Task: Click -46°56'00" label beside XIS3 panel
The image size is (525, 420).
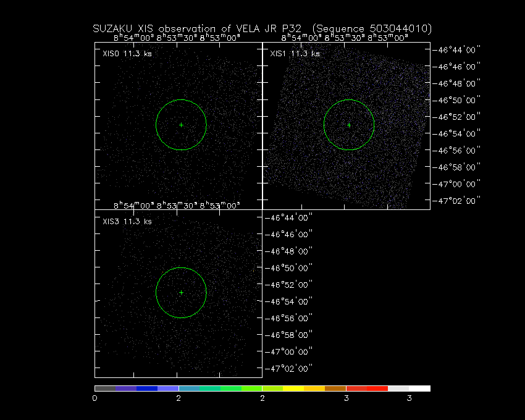Action: (x=288, y=318)
